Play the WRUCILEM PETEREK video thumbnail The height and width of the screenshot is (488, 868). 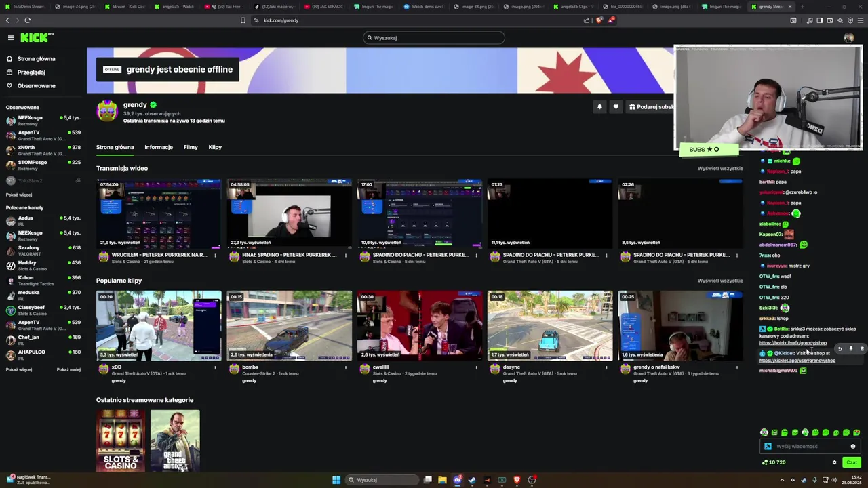[159, 213]
